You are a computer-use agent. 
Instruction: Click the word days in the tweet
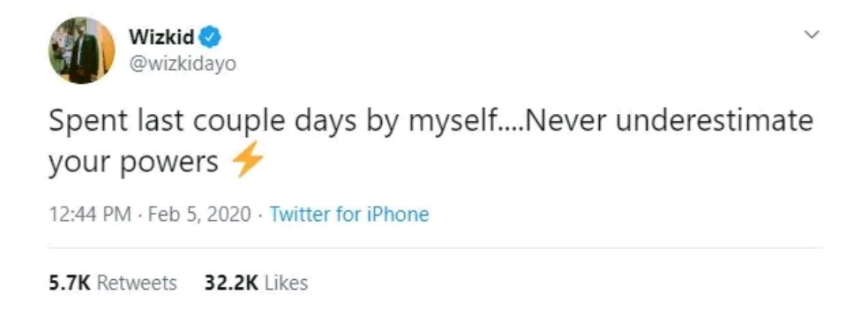325,122
